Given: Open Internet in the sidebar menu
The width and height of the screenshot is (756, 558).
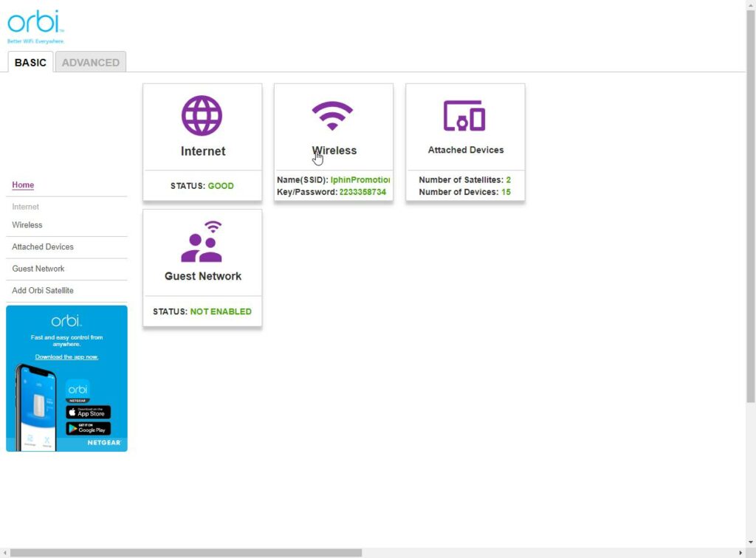Looking at the screenshot, I should pyautogui.click(x=26, y=207).
